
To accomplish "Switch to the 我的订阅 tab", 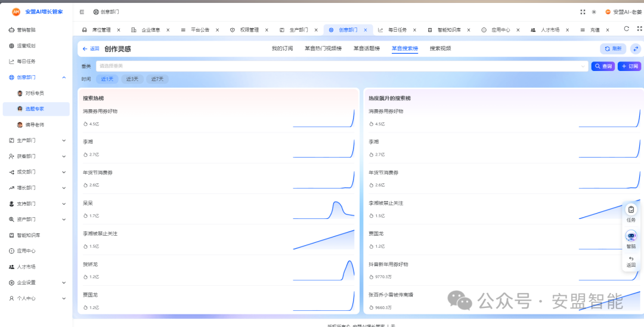I will pyautogui.click(x=282, y=48).
